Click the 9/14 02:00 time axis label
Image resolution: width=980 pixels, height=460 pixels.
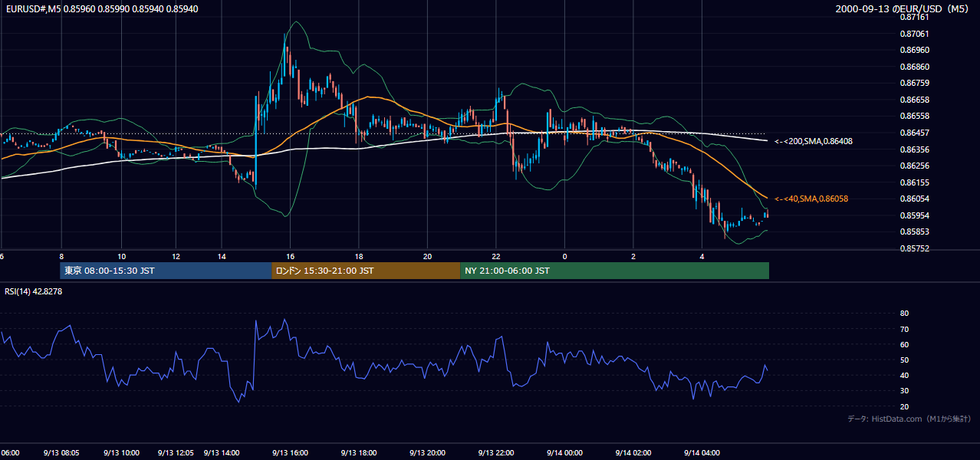[633, 452]
